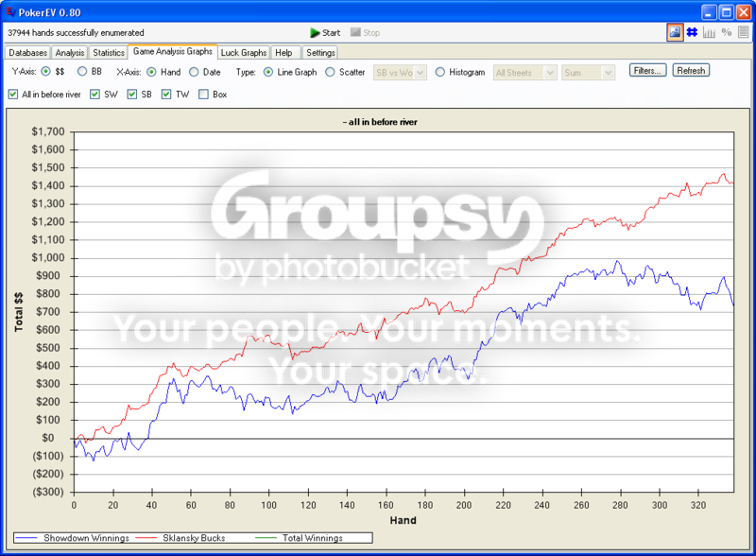Click the 'Hand' X-axis title below chart

pos(404,520)
